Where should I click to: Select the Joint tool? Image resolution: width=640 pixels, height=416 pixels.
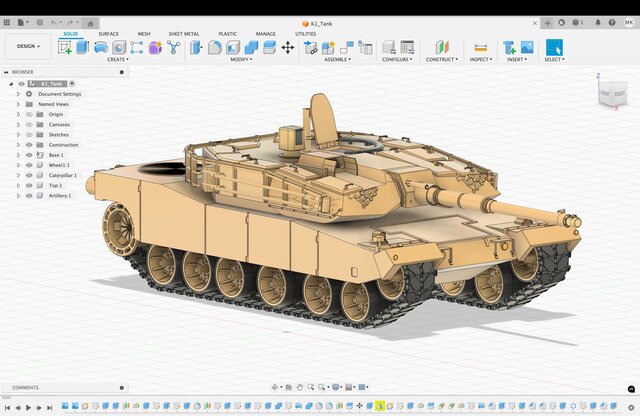(347, 47)
